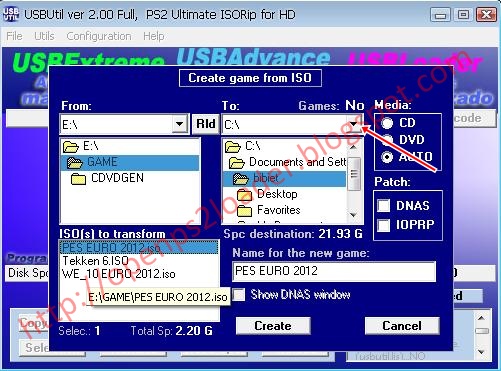Click the main window scroll up arrow
Image resolution: width=501 pixels, height=371 pixels.
click(481, 318)
